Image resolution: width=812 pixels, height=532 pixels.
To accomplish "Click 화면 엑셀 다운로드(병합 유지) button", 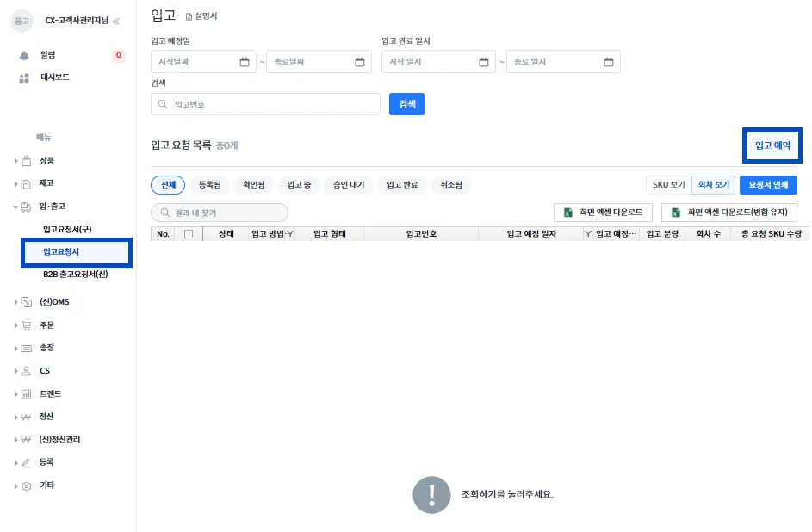I will point(729,212).
